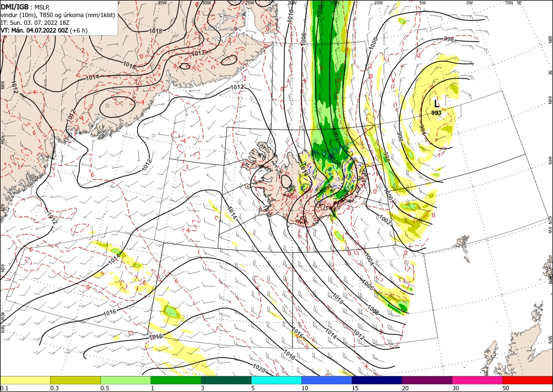Click the '993' central pressure value

tap(436, 113)
